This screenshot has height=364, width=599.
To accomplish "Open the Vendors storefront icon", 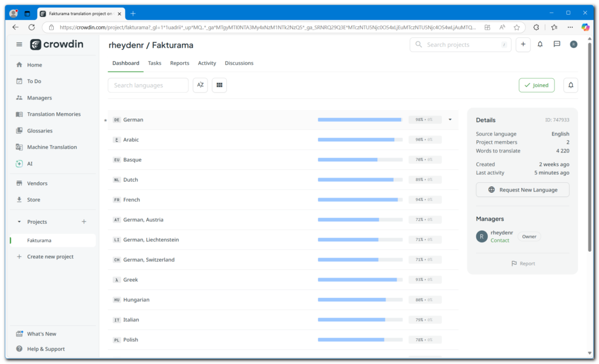I will [x=19, y=183].
